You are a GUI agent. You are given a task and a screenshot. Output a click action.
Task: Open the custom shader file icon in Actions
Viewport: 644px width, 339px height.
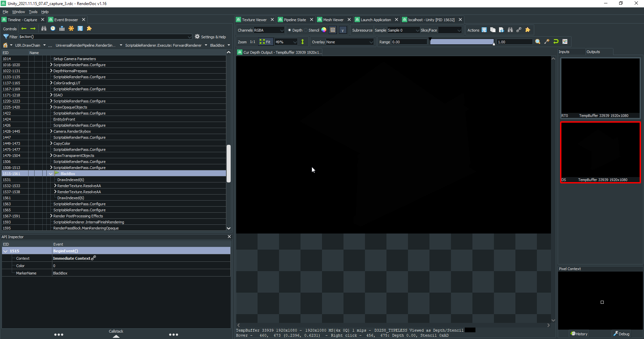click(502, 30)
